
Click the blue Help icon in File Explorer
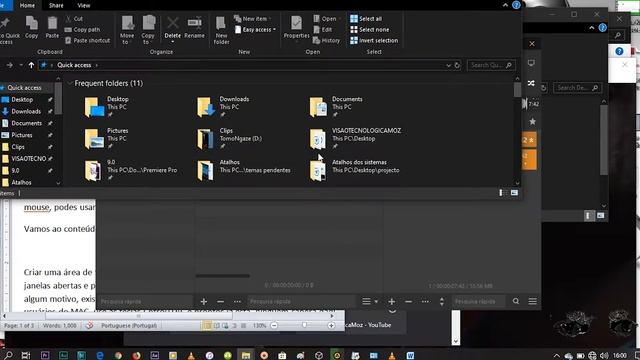[x=516, y=5]
